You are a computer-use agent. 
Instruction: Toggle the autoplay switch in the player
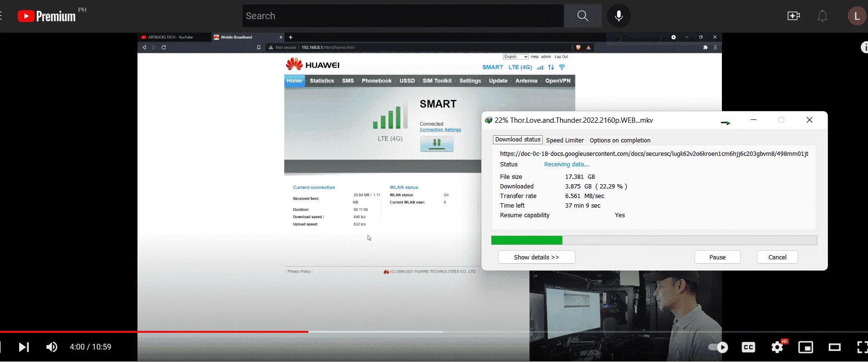(718, 347)
